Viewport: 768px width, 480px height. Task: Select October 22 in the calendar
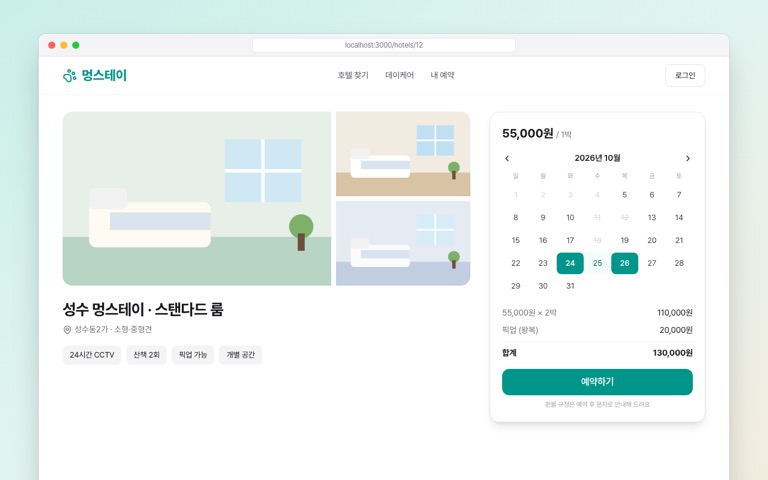tap(516, 263)
